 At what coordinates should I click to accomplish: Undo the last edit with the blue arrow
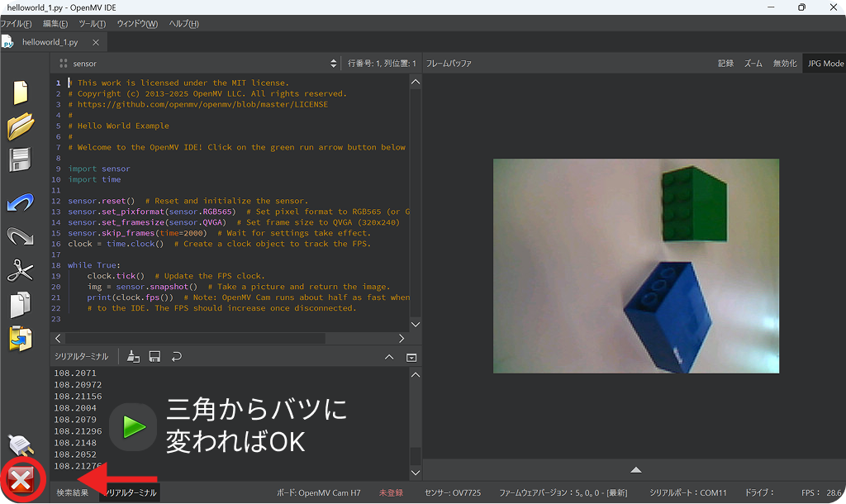(21, 203)
